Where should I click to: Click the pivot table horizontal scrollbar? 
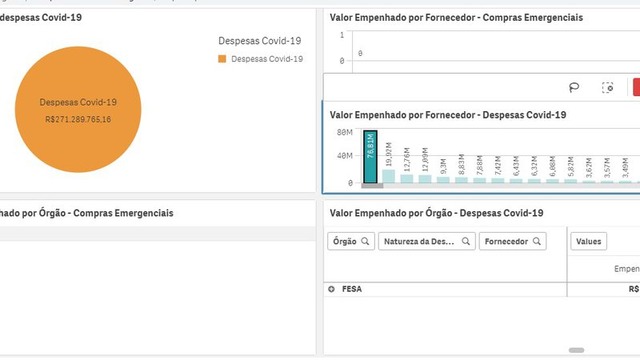point(576,350)
